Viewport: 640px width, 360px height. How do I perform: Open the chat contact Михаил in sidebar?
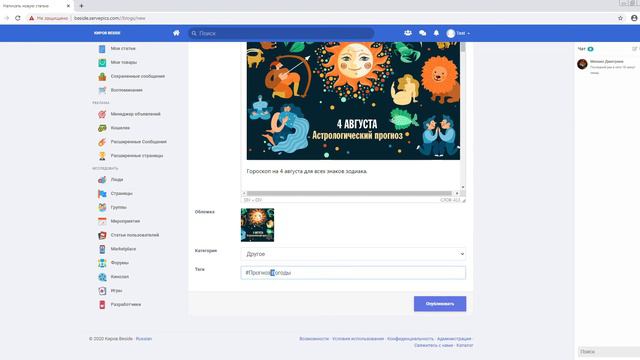pos(607,67)
